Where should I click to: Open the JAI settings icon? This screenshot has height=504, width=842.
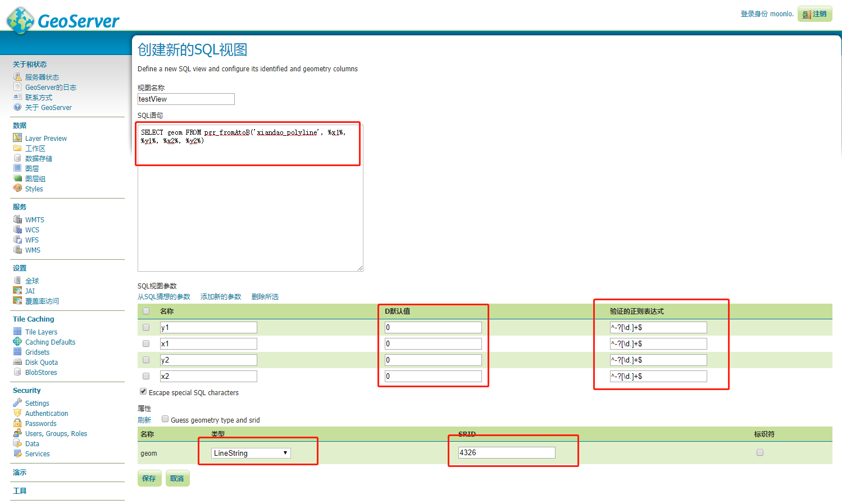coord(18,291)
